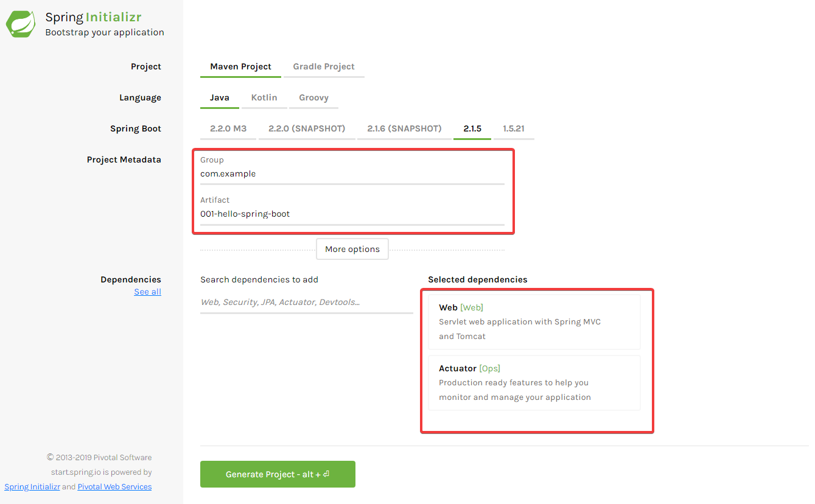Select Spring Boot version 2.1.5
815x504 pixels.
point(472,129)
